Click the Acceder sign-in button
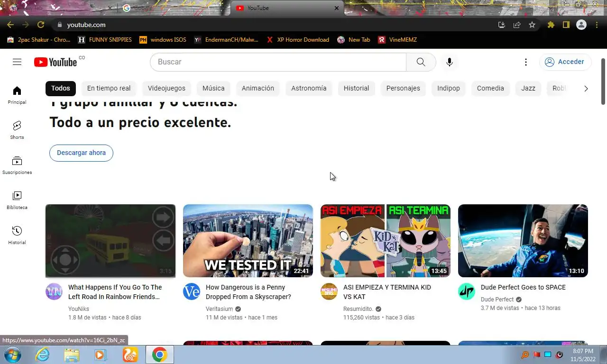The image size is (607, 364). (565, 62)
